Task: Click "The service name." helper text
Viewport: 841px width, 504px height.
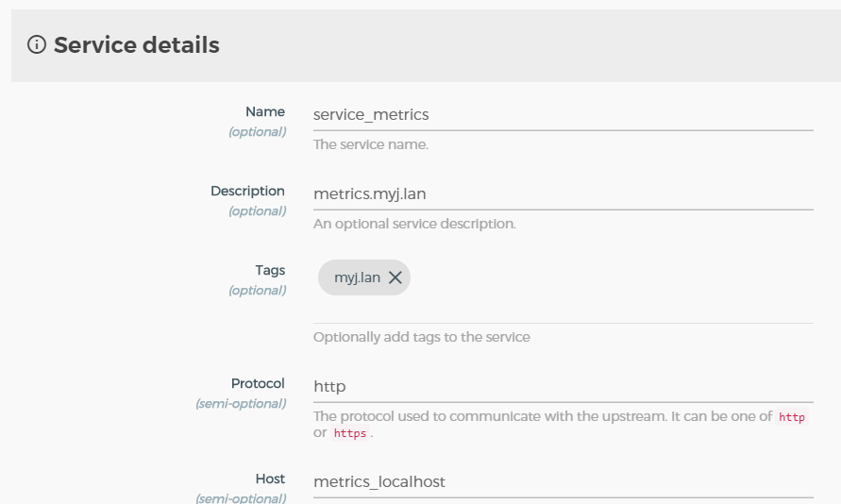Action: [371, 145]
